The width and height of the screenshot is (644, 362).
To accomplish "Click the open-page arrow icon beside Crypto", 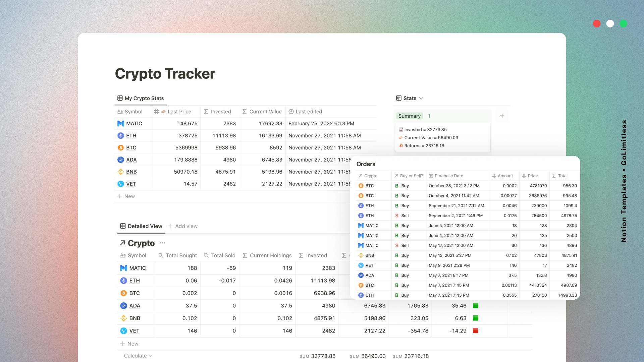I will (122, 243).
